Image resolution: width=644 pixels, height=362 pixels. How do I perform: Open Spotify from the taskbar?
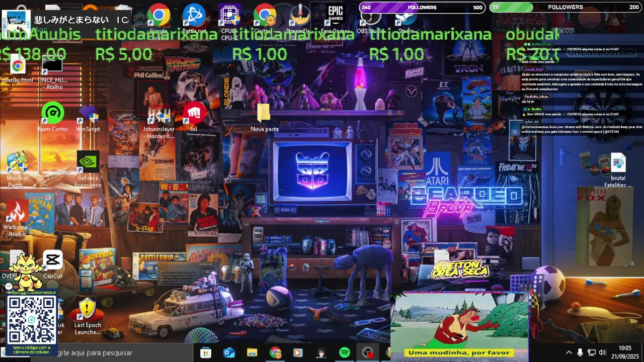click(x=345, y=352)
